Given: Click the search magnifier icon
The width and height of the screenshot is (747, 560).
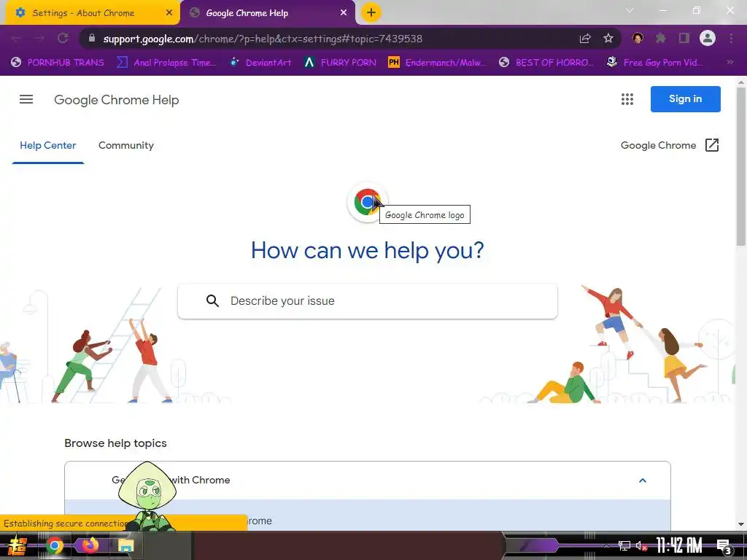Looking at the screenshot, I should coord(212,301).
